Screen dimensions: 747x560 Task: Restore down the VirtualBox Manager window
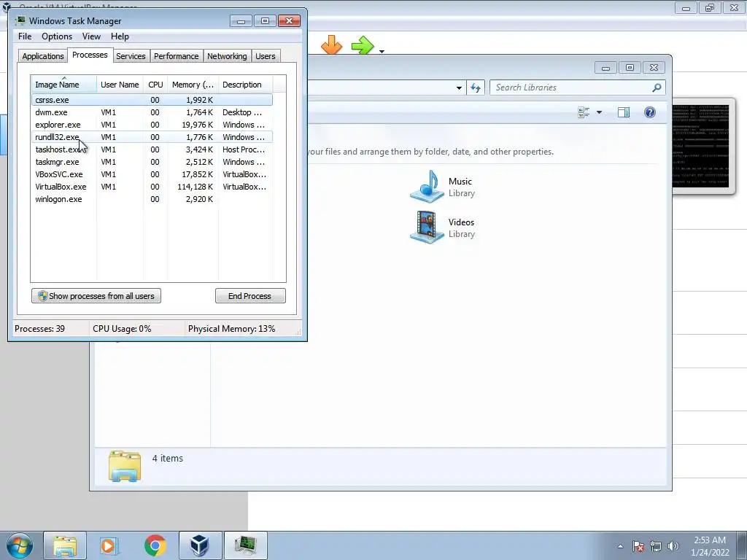point(710,7)
